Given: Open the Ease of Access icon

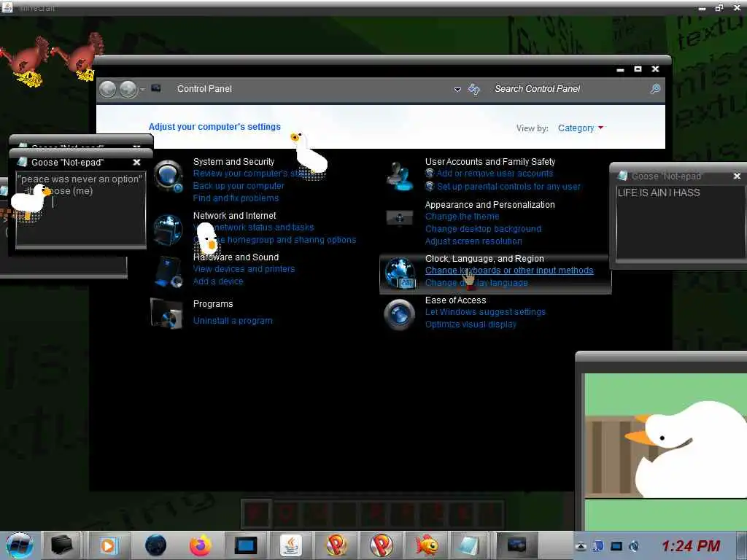Looking at the screenshot, I should pos(400,314).
